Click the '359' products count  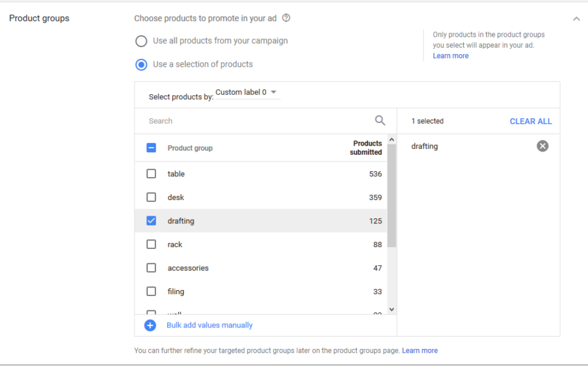[376, 197]
